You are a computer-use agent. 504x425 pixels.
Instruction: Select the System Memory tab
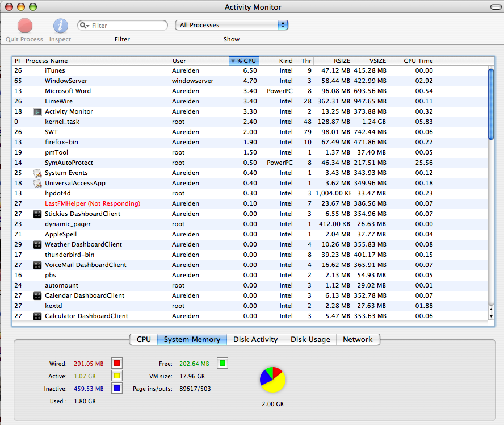[192, 339]
